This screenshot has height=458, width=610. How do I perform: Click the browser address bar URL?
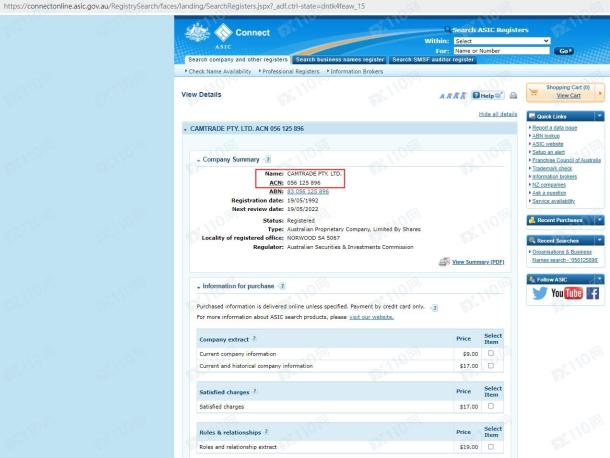pyautogui.click(x=184, y=6)
